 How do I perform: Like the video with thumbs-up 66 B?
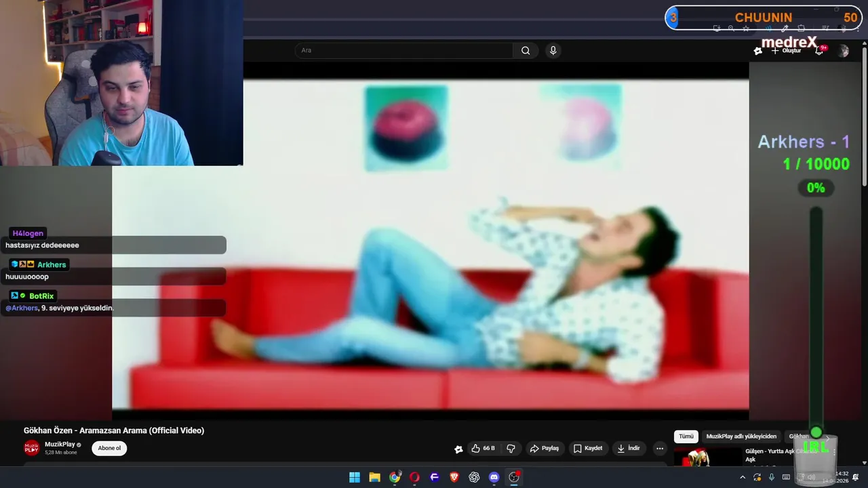click(x=483, y=448)
